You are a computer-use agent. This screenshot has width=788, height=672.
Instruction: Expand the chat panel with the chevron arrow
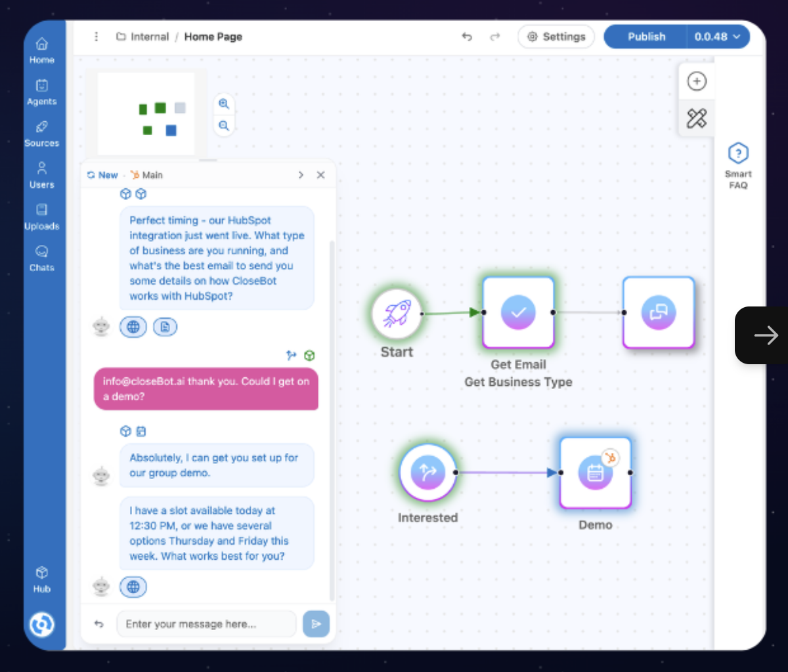tap(301, 175)
